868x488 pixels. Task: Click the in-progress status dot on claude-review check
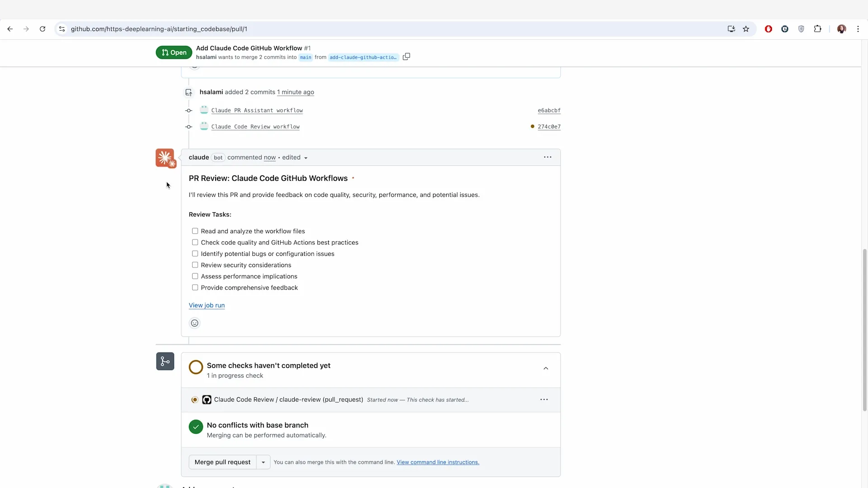tap(195, 400)
